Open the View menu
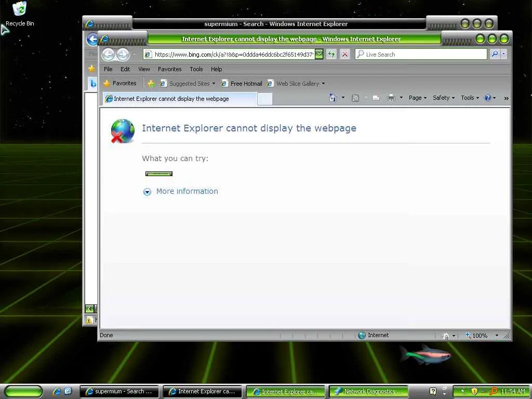Viewport: 532px width, 399px height. click(x=144, y=69)
